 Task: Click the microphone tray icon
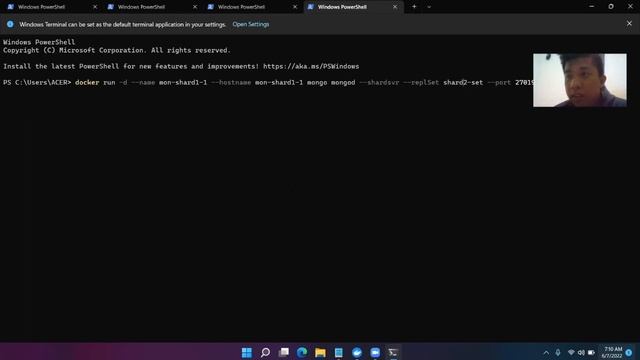558,353
